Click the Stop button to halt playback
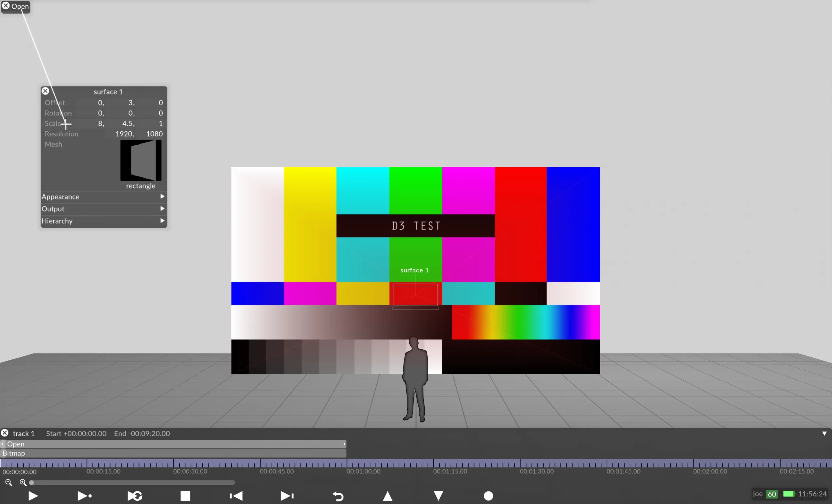The image size is (832, 504). [x=185, y=496]
